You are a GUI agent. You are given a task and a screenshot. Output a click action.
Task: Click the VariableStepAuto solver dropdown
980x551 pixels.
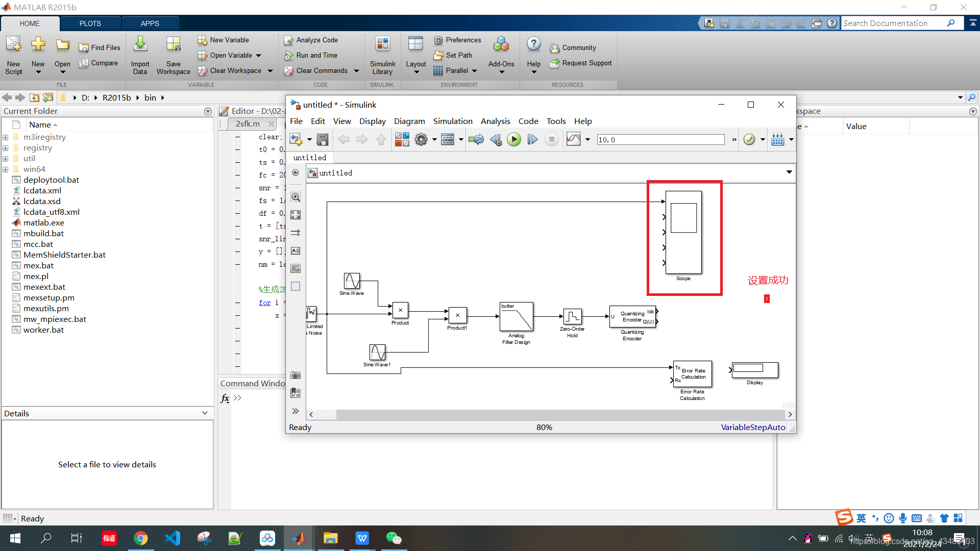(x=753, y=427)
